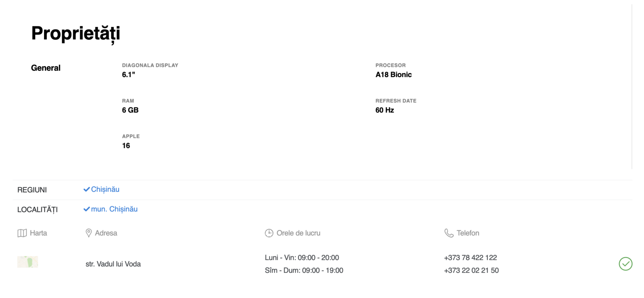This screenshot has width=644, height=298.
Task: Click the A18 Bionic processor value
Action: 393,75
